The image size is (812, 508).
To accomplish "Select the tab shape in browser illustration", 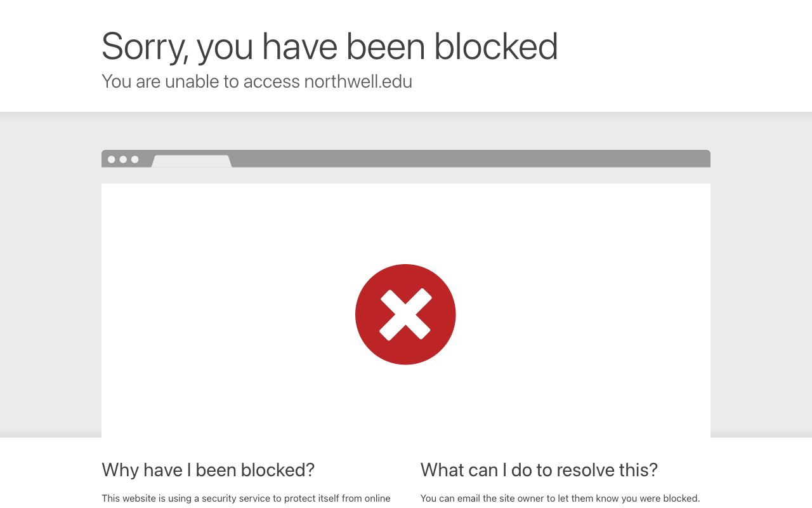I will click(192, 161).
